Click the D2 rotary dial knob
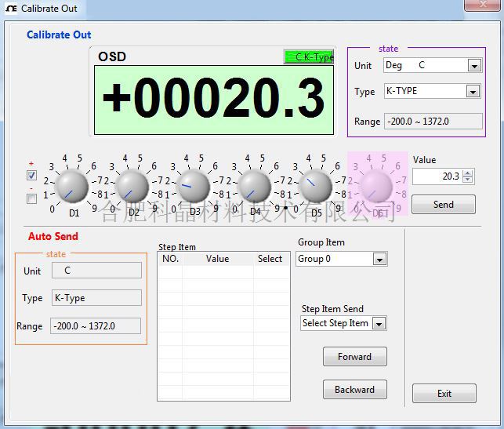Image resolution: width=504 pixels, height=429 pixels. tap(132, 187)
